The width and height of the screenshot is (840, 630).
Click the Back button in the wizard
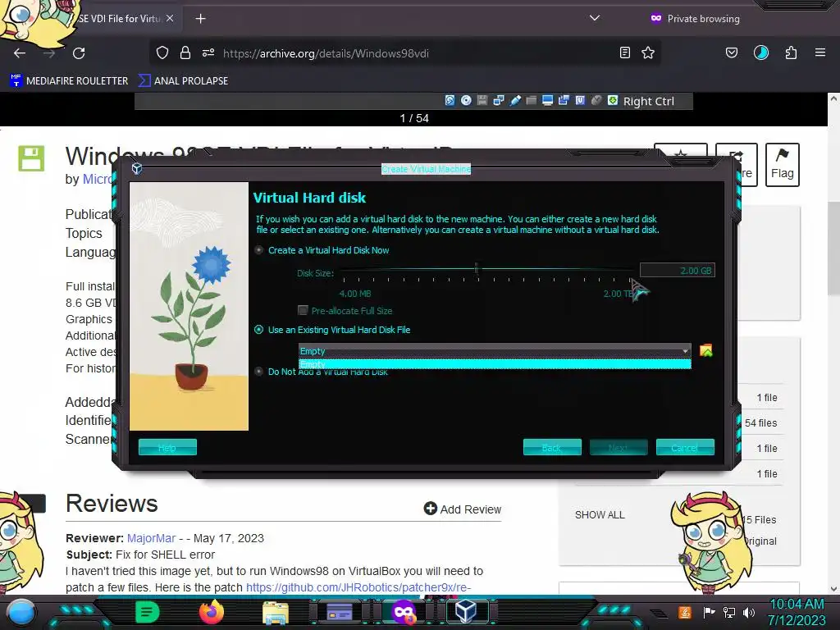552,447
